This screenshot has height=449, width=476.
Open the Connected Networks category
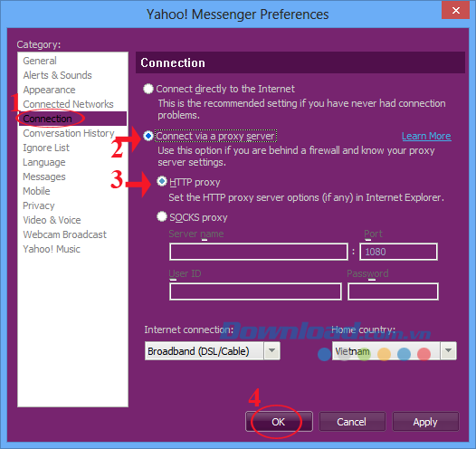(x=68, y=104)
